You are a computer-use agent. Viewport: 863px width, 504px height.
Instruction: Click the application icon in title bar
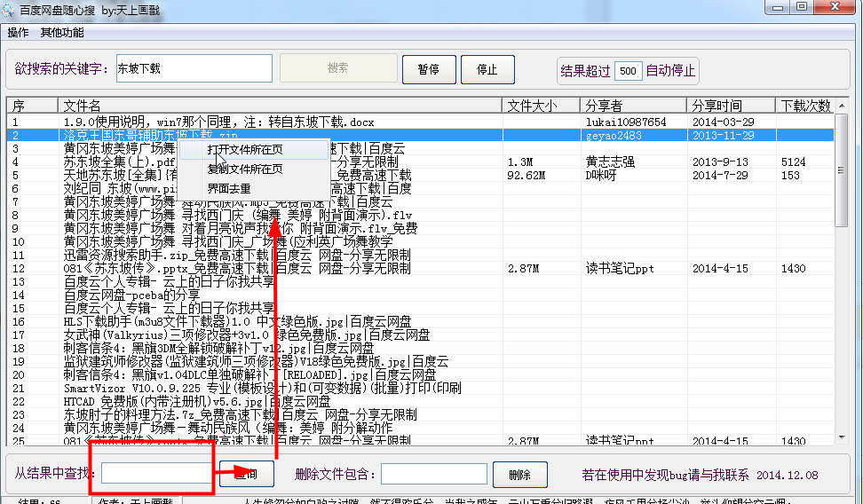[8, 10]
